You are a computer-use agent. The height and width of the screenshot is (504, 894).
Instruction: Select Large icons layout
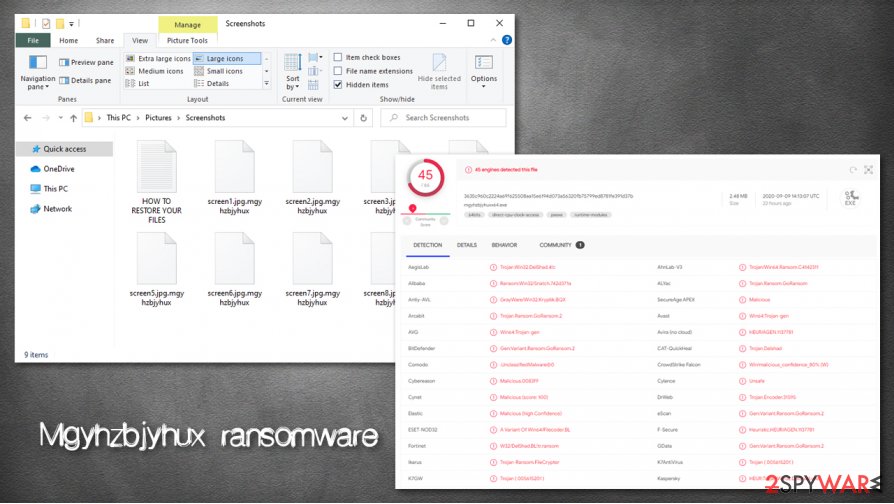click(226, 58)
